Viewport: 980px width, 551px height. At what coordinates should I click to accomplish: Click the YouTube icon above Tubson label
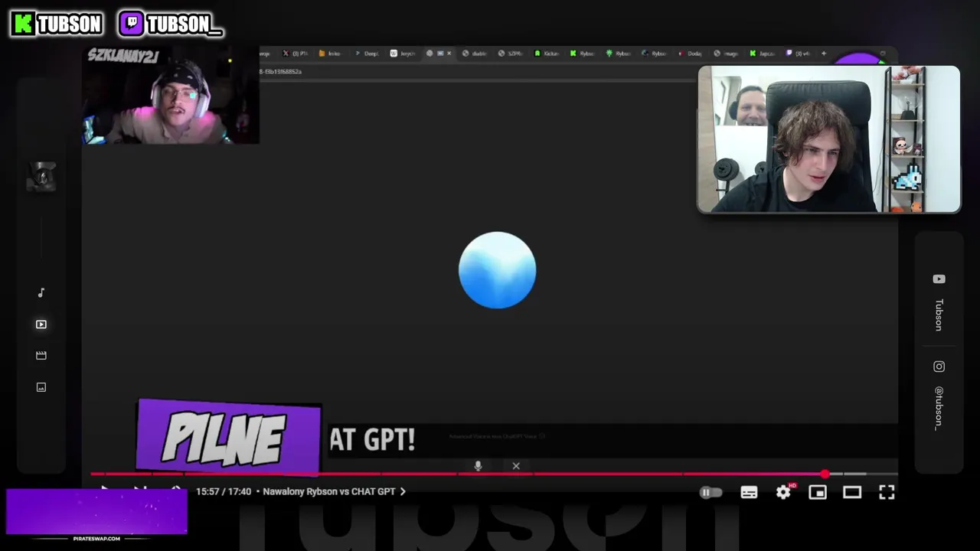[939, 279]
